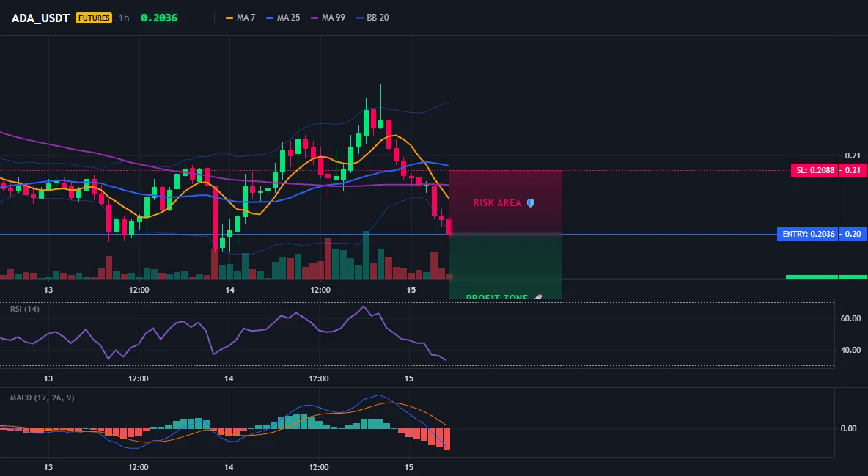
Task: Toggle the MA 99 legend entry
Action: click(328, 18)
